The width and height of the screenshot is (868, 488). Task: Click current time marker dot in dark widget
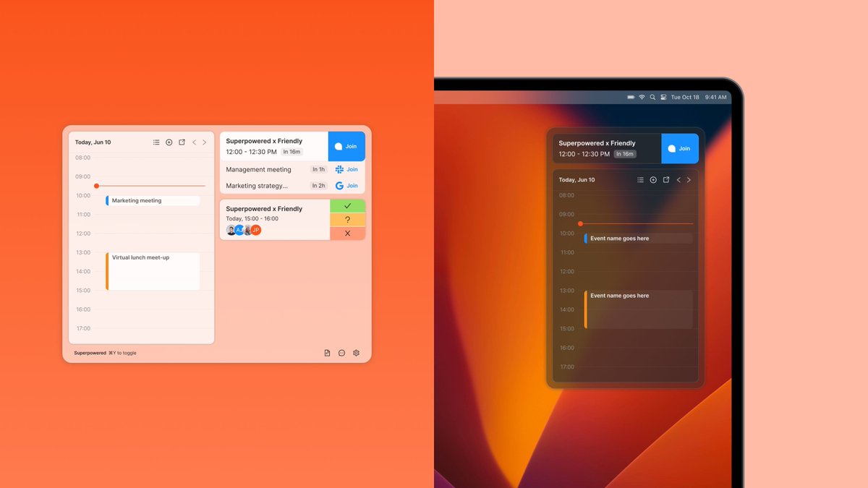[580, 223]
